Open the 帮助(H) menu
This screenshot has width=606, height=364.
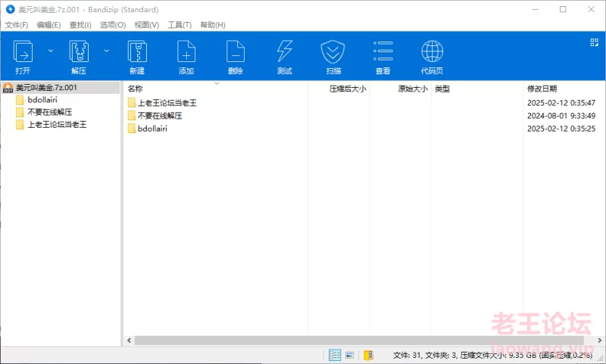(x=213, y=25)
